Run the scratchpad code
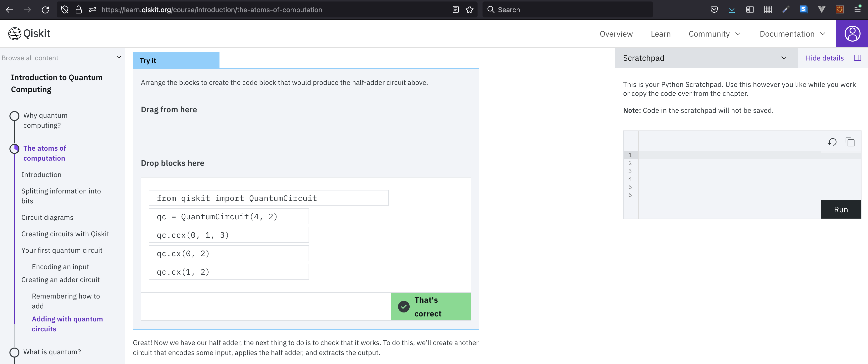Viewport: 868px width, 364px height. [x=841, y=209]
